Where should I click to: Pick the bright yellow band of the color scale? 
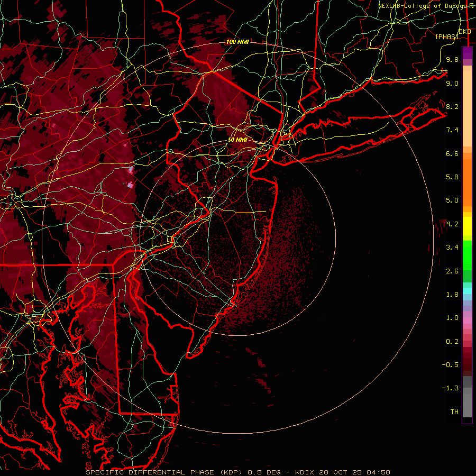click(x=467, y=226)
